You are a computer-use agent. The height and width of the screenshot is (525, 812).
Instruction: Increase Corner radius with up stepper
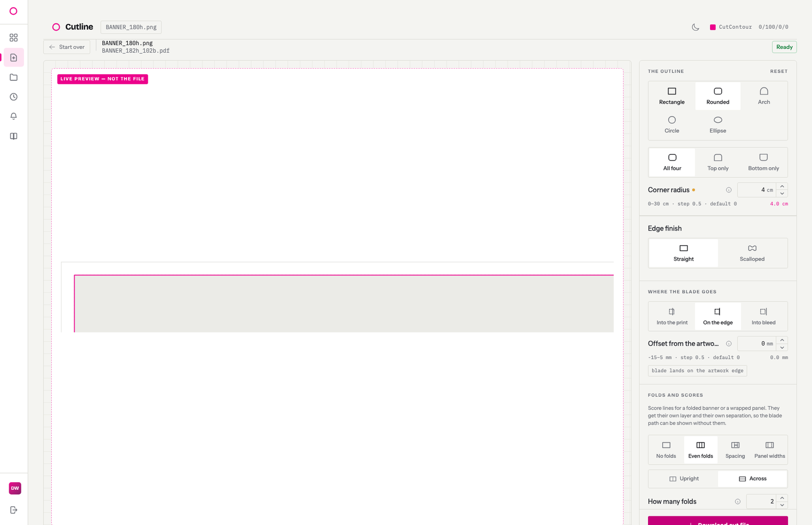click(782, 186)
